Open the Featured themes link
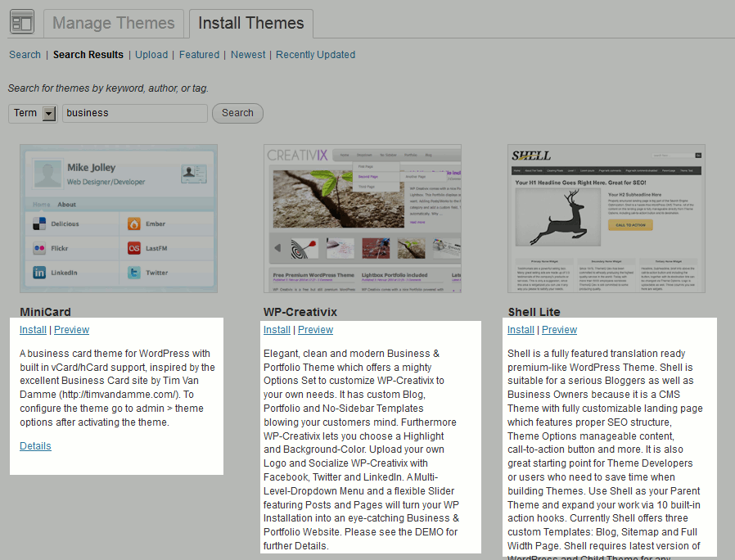The width and height of the screenshot is (735, 560). (199, 55)
